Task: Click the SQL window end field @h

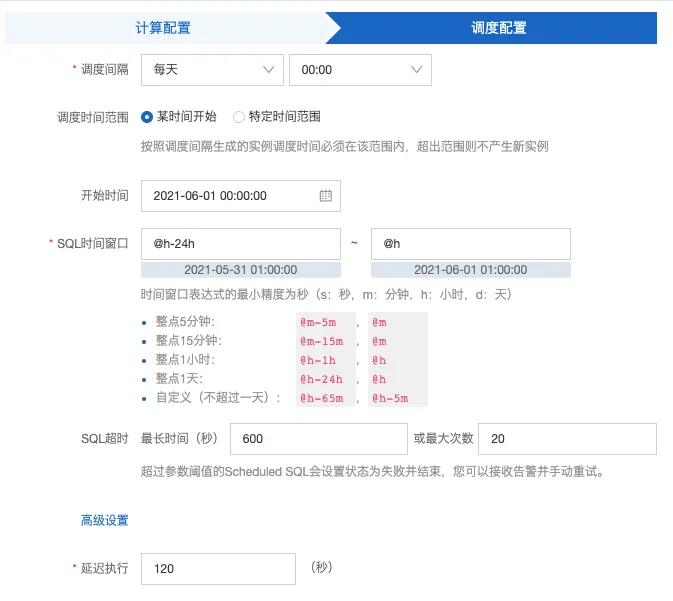Action: tap(471, 244)
